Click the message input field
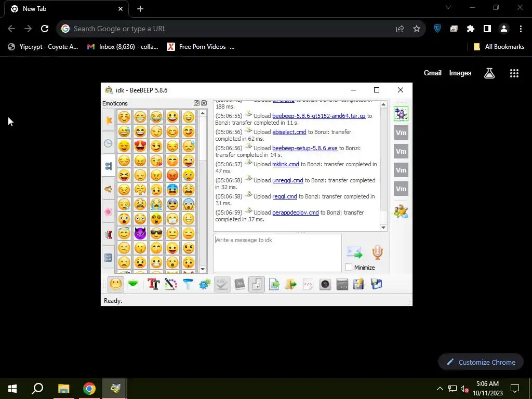 [277, 253]
